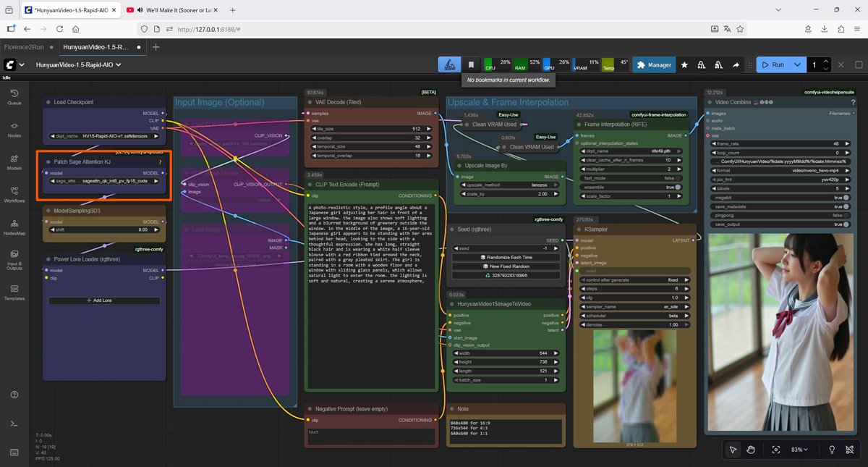This screenshot has height=467, width=868.
Task: Open Video Combine node help question mark
Action: pyautogui.click(x=853, y=102)
